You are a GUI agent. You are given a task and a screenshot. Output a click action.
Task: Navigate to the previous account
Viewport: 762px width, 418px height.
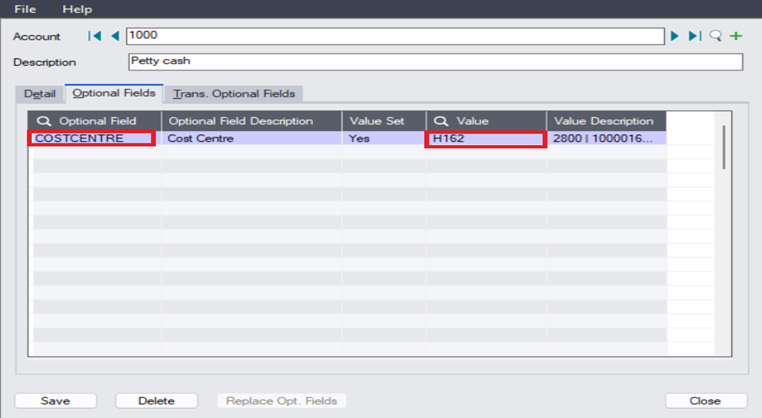click(x=114, y=36)
